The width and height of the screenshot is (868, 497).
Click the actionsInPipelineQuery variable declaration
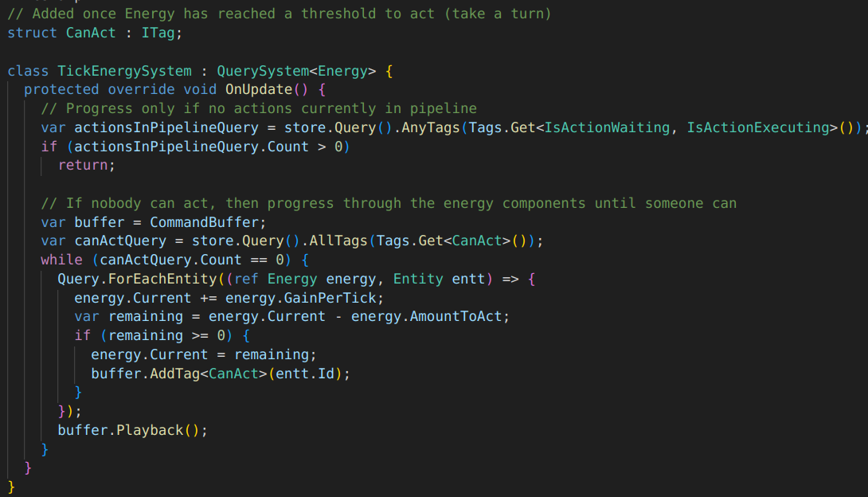click(166, 128)
